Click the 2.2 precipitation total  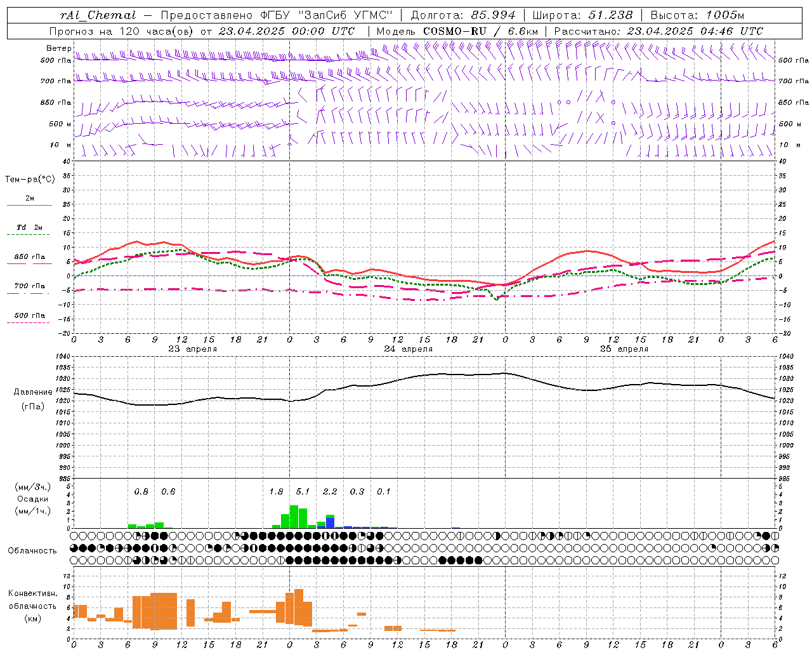coord(330,491)
